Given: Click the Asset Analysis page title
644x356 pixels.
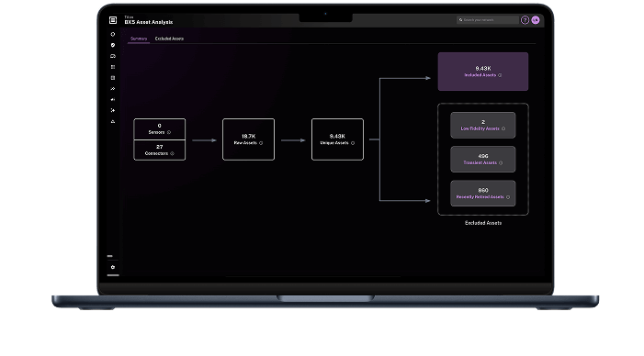Looking at the screenshot, I should 149,22.
